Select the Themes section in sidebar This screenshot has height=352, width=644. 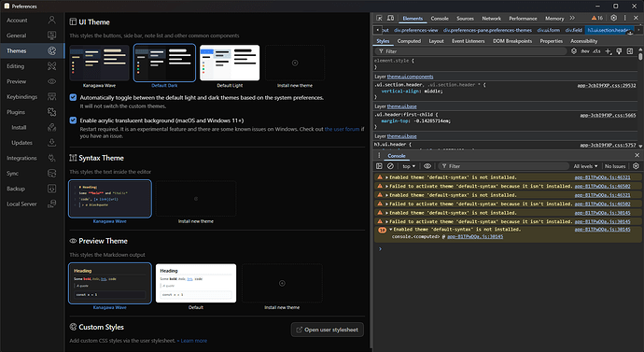[x=32, y=51]
